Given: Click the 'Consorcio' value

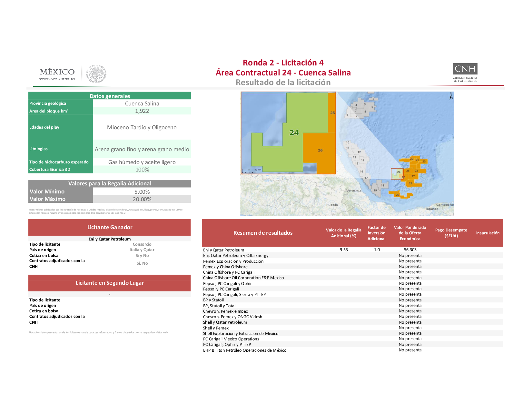Looking at the screenshot, I should coord(142,244).
